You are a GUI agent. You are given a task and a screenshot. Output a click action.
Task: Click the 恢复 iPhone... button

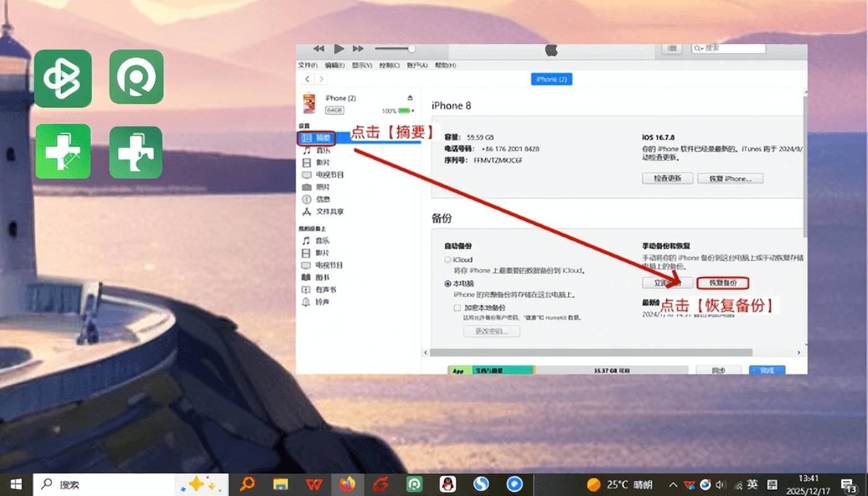(x=730, y=178)
